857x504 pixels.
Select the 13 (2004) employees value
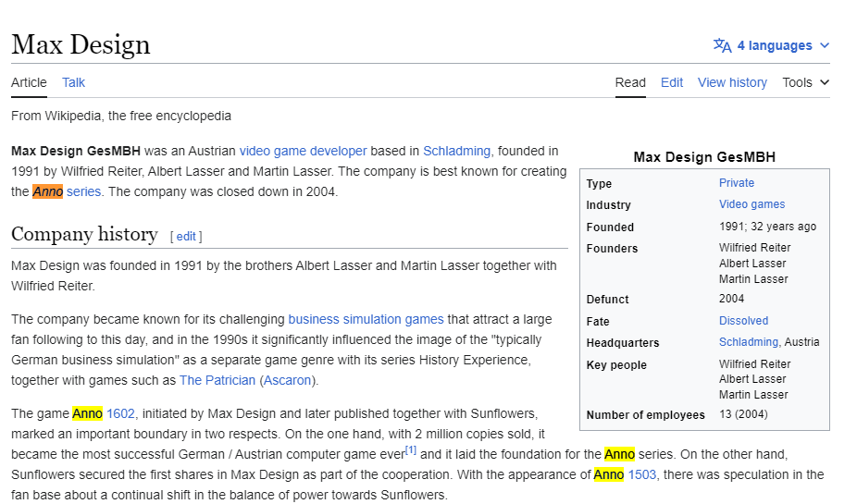[743, 414]
